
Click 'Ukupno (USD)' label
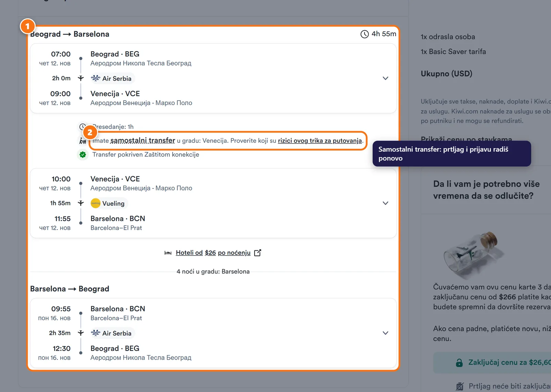coord(446,74)
